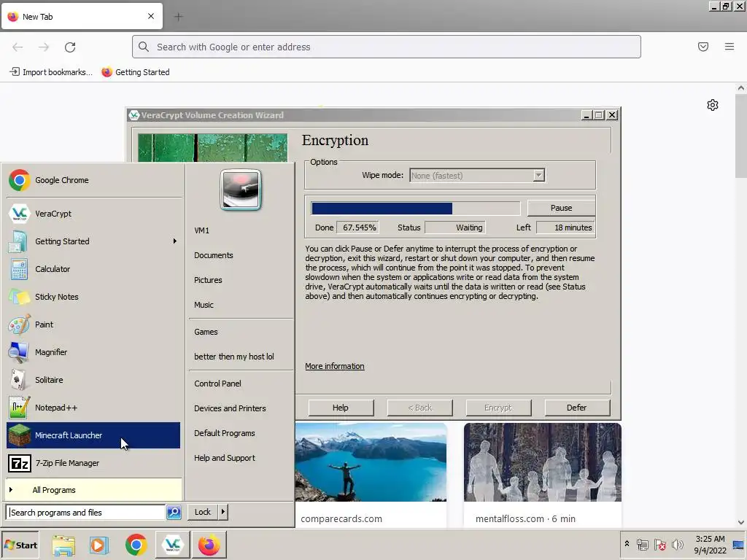Click the Firefox back arrow
The image size is (747, 560).
[x=18, y=47]
